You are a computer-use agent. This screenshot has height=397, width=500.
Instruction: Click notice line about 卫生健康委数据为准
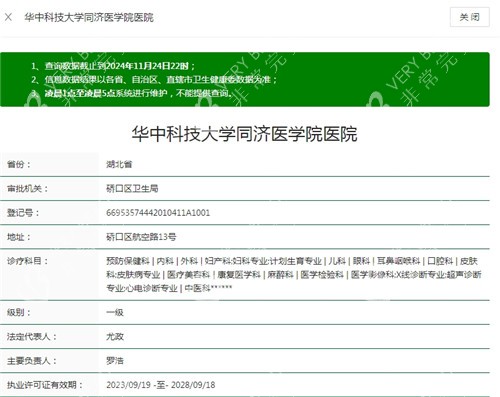click(154, 79)
